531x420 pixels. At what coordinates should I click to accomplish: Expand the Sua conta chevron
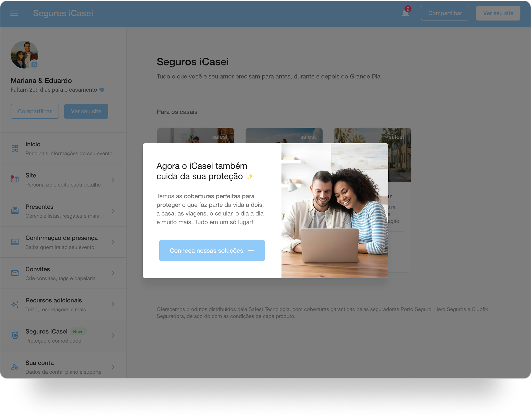point(113,367)
